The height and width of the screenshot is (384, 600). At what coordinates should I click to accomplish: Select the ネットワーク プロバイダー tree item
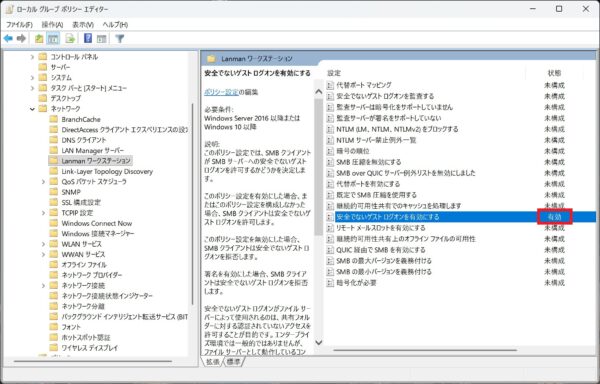pos(92,275)
